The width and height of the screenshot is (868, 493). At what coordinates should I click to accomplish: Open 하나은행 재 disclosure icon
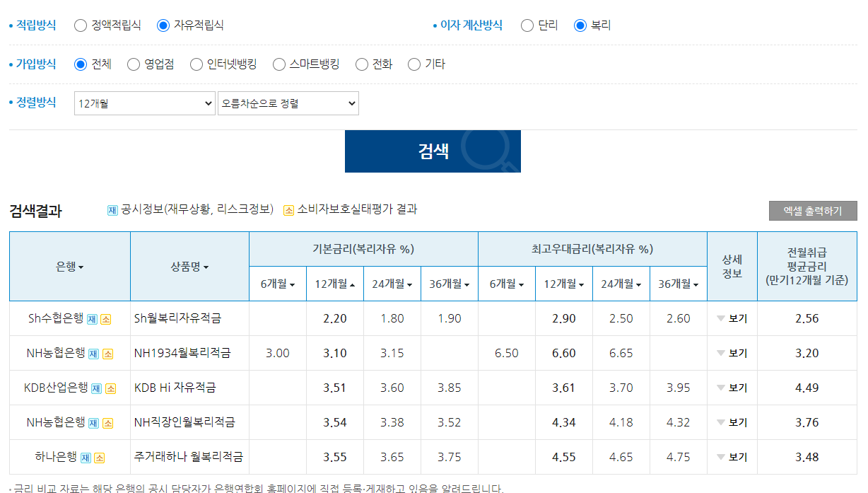[x=86, y=458]
